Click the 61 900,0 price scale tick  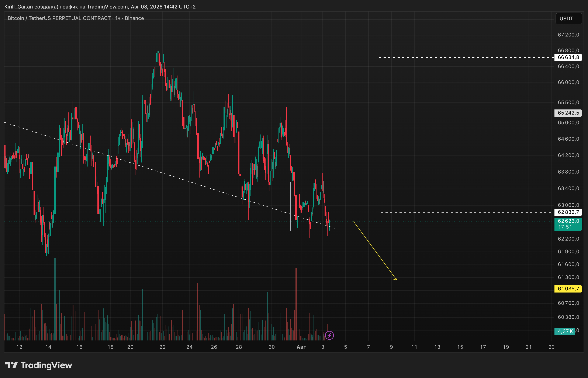click(x=568, y=252)
